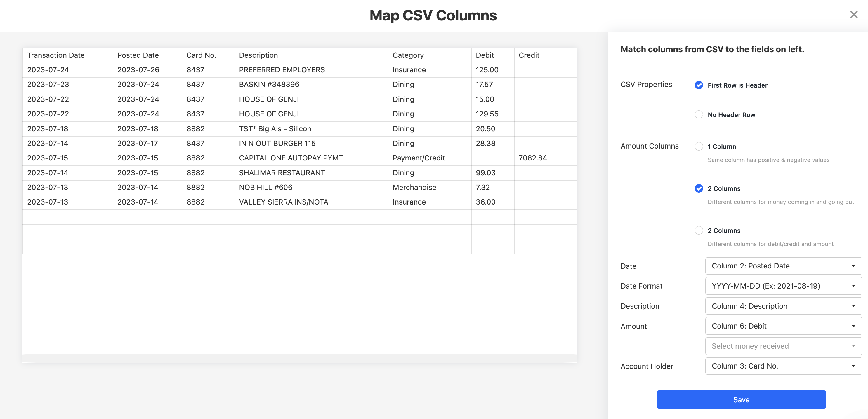The image size is (868, 419).
Task: Click the Posted Date column header
Action: tap(147, 55)
